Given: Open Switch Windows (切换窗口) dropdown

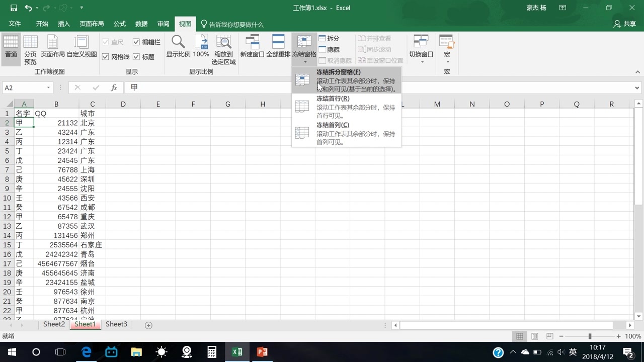Looking at the screenshot, I should 421,49.
